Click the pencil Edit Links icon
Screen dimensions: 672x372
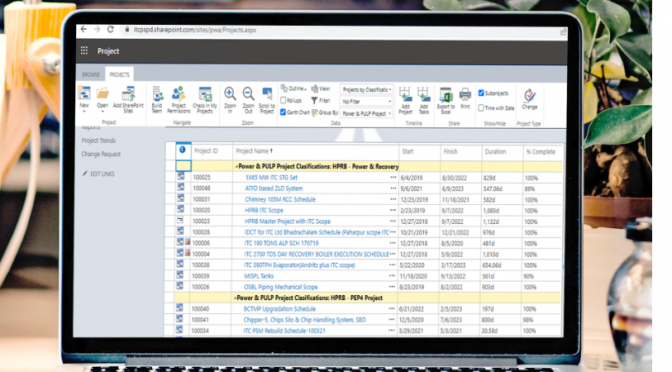(84, 173)
